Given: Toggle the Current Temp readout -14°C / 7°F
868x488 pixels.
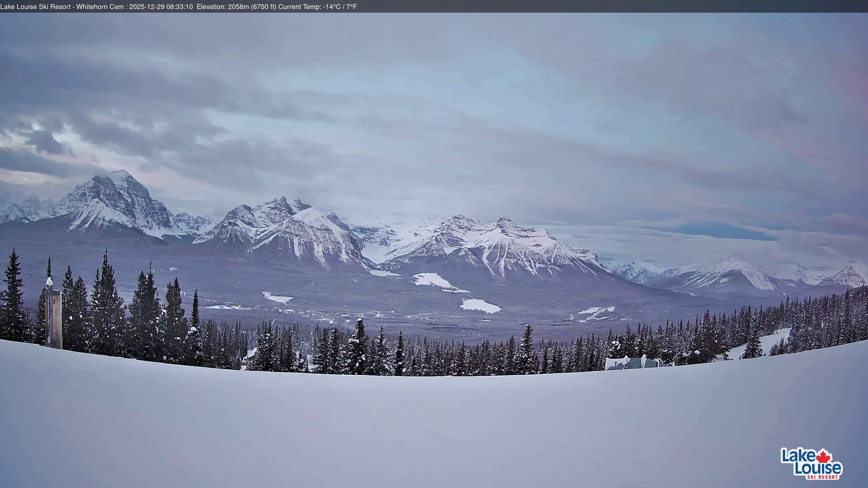Looking at the screenshot, I should pos(317,6).
